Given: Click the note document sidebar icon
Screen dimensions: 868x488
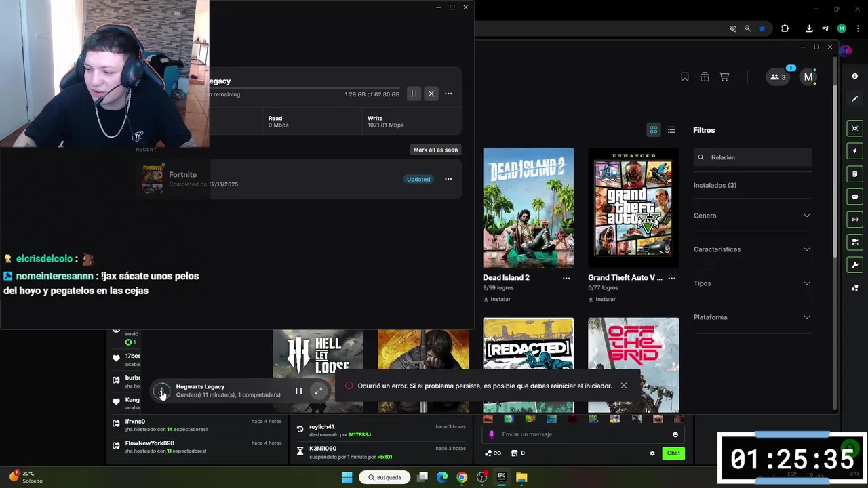Looking at the screenshot, I should tap(854, 174).
